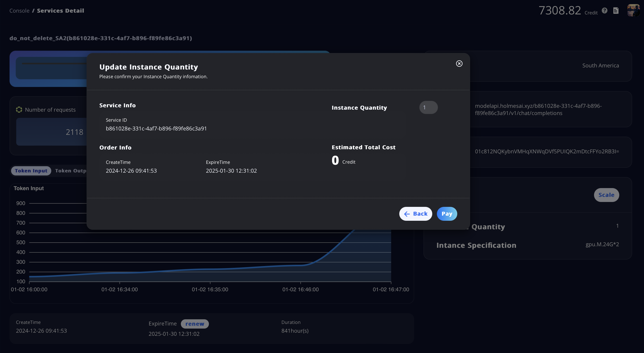644x353 pixels.
Task: Click the Number of requests spinner icon
Action: click(x=19, y=110)
